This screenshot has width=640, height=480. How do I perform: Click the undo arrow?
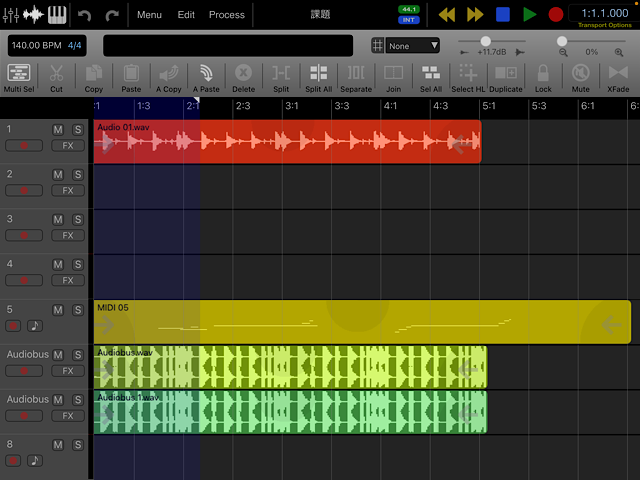84,16
